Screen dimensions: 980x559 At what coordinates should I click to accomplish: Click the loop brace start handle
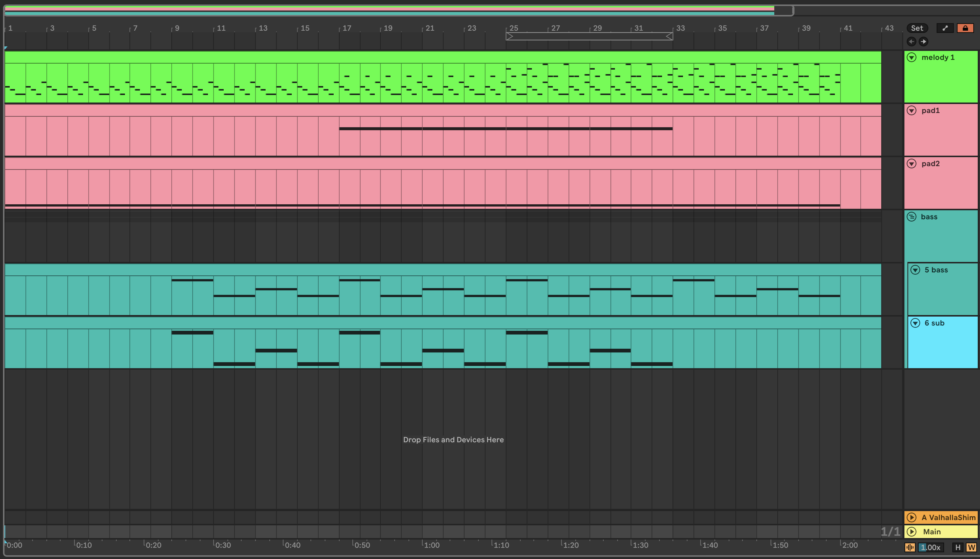click(509, 36)
